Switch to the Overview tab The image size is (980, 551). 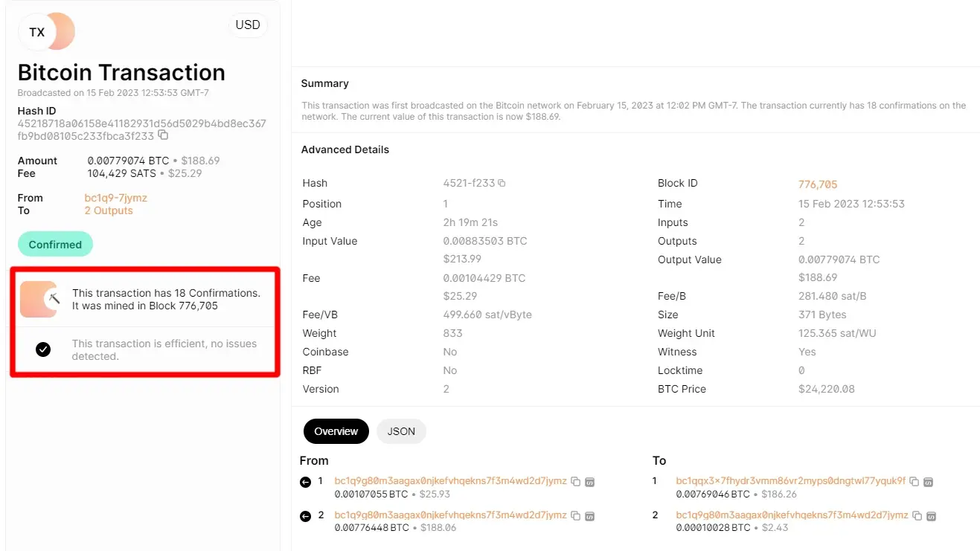point(336,431)
